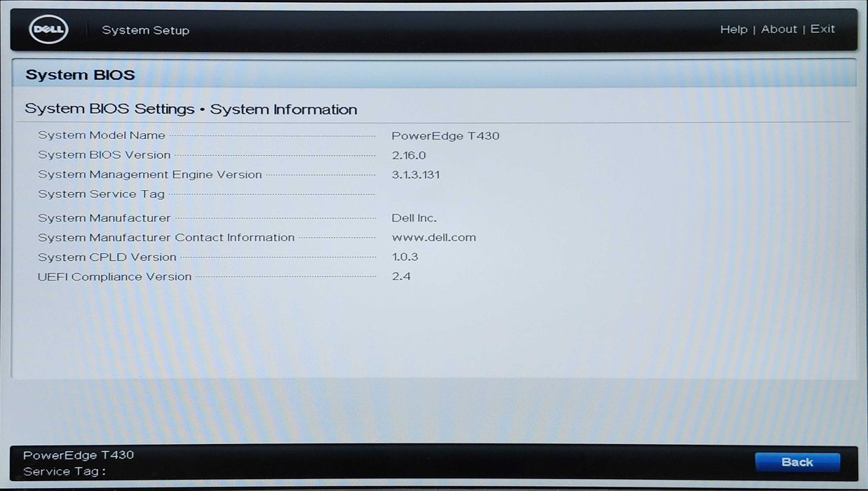Click CPLD version value 1.0.3
The image size is (868, 491).
coord(405,257)
